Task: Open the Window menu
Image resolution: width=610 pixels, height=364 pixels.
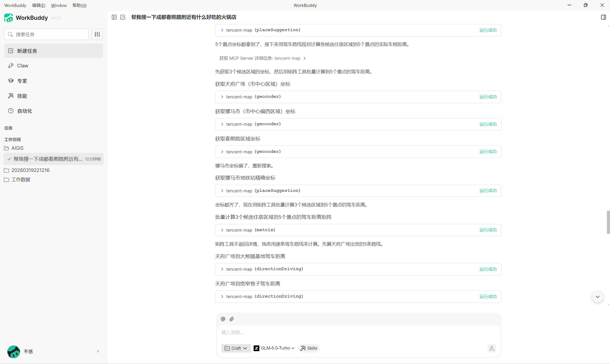Action: tap(59, 5)
